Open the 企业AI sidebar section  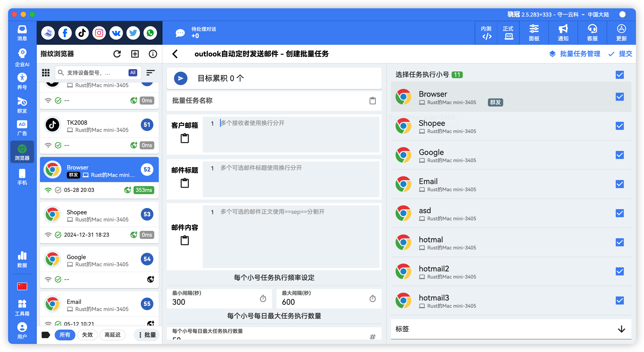click(x=22, y=57)
